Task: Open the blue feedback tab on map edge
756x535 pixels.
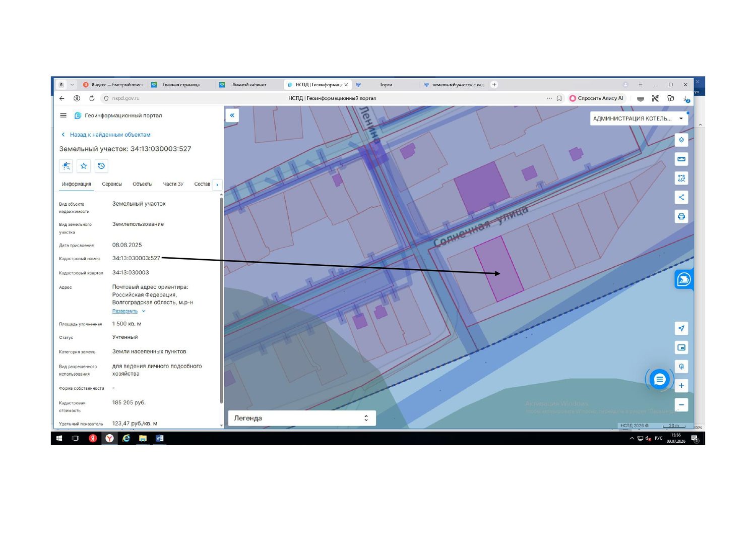Action: [x=684, y=279]
